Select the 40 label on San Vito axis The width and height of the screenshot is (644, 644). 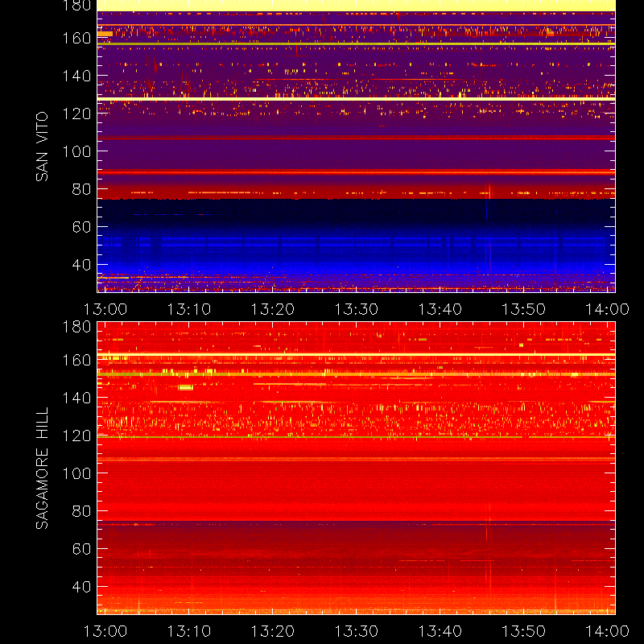coord(81,265)
